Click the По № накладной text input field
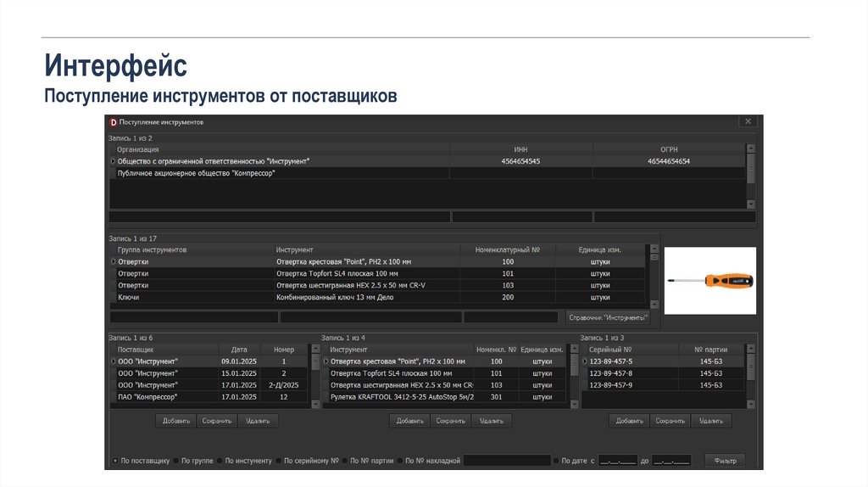 tap(506, 461)
